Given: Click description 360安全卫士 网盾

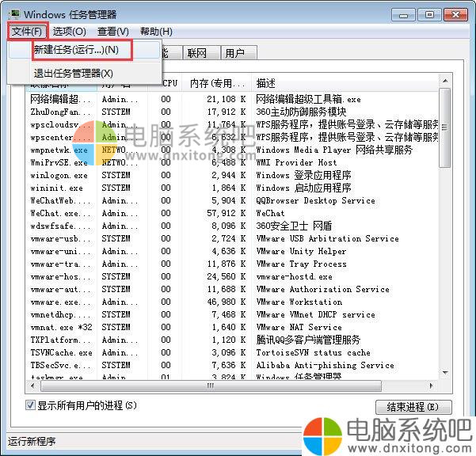Looking at the screenshot, I should (x=294, y=226).
